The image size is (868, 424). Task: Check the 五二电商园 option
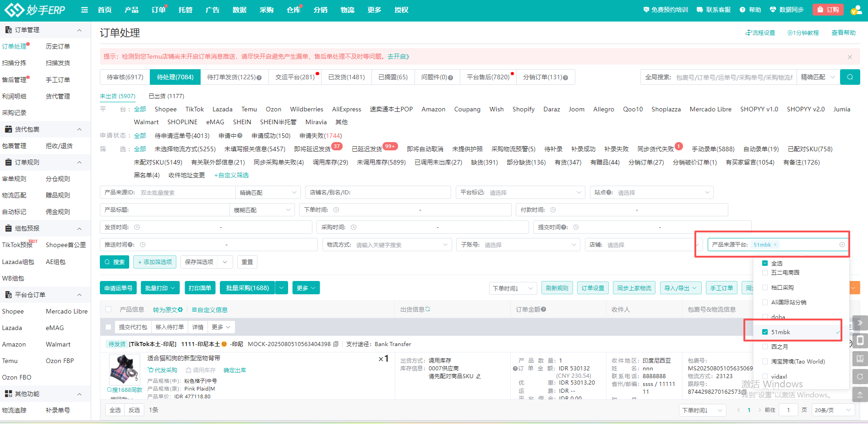pyautogui.click(x=765, y=272)
